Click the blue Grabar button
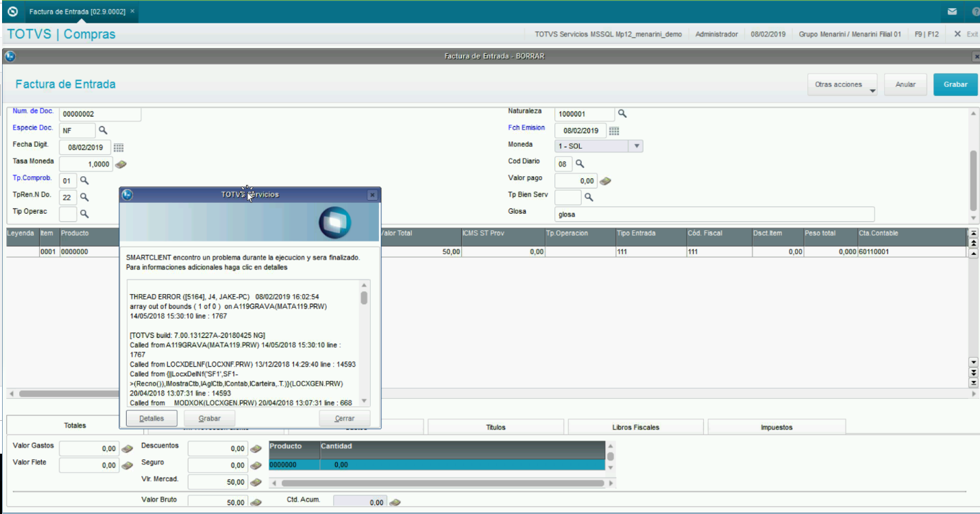 coord(955,84)
